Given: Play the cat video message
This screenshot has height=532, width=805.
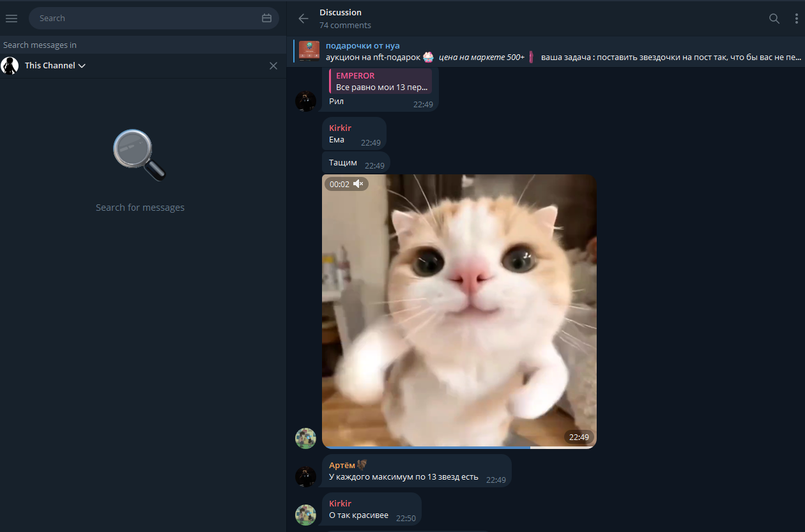Looking at the screenshot, I should pyautogui.click(x=459, y=311).
